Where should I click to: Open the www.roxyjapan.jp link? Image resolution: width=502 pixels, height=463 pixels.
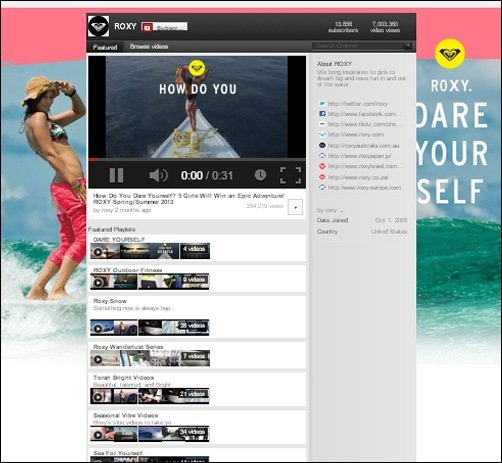[x=360, y=156]
